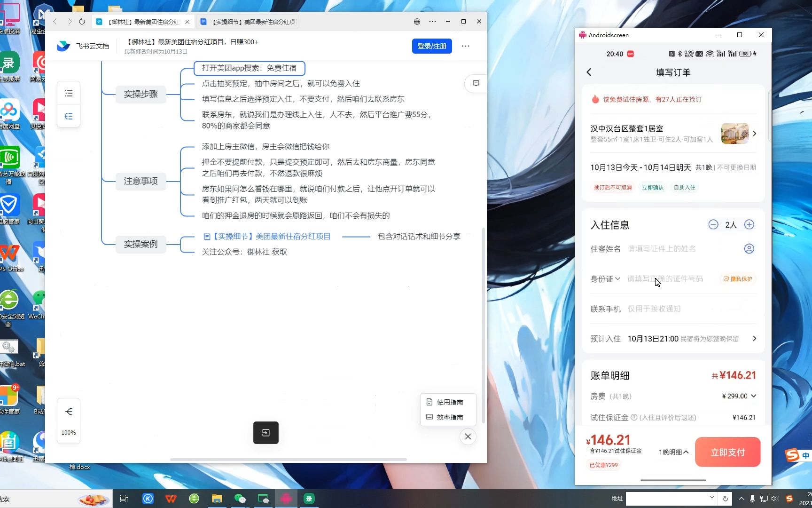Click the 自助入住 tag
The image size is (812, 508).
[x=684, y=188]
